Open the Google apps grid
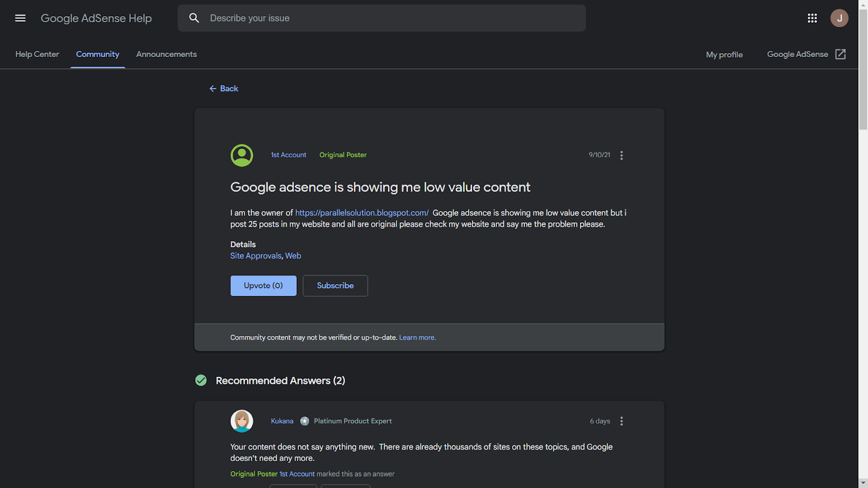868x488 pixels. 812,18
